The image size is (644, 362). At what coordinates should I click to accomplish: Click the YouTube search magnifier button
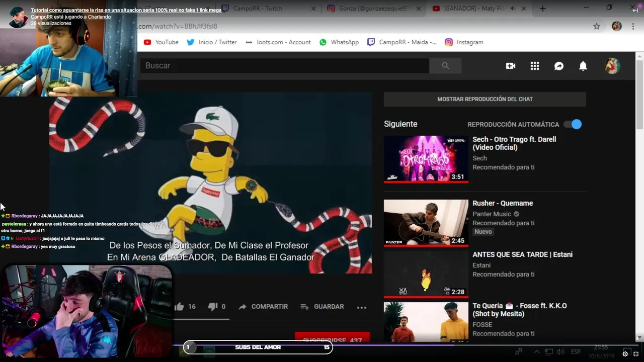tap(445, 65)
